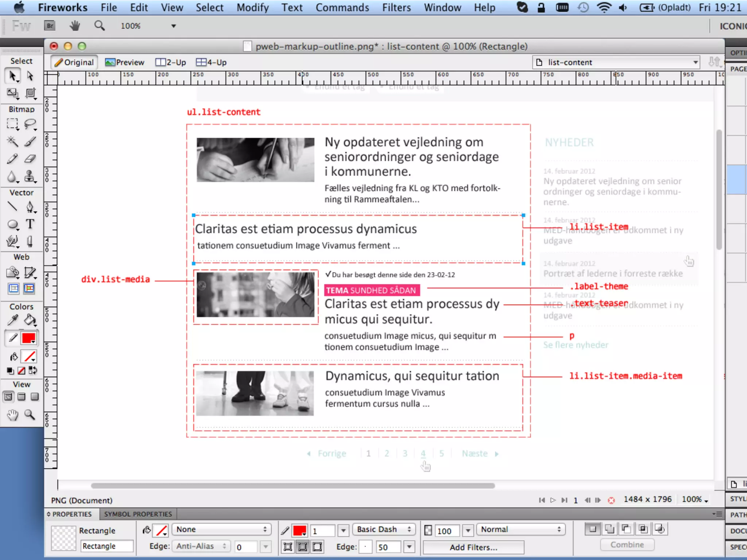Select the Eraser tool
The height and width of the screenshot is (560, 747).
click(x=30, y=159)
